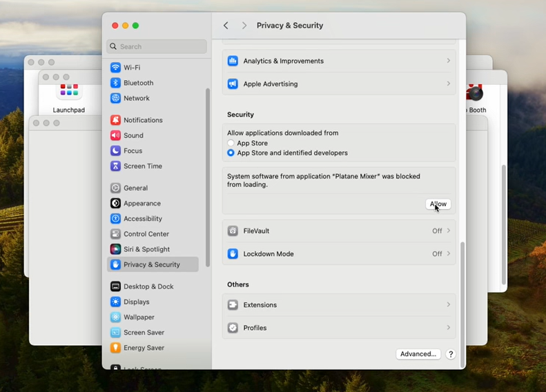
Task: Open the Energy Saver bulb icon
Action: pyautogui.click(x=115, y=348)
